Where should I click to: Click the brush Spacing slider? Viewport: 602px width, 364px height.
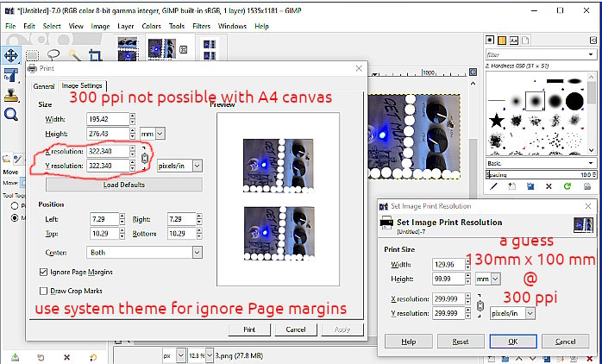coord(540,175)
